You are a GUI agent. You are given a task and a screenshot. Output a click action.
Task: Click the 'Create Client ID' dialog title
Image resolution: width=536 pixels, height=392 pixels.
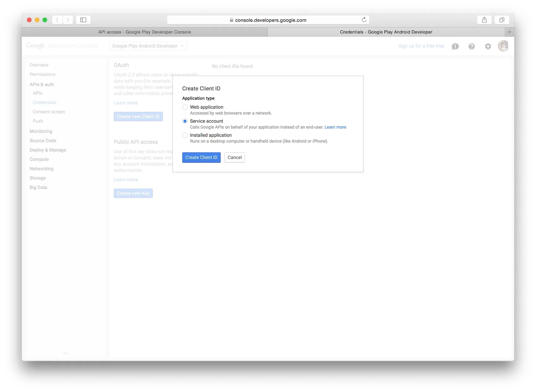tap(201, 89)
